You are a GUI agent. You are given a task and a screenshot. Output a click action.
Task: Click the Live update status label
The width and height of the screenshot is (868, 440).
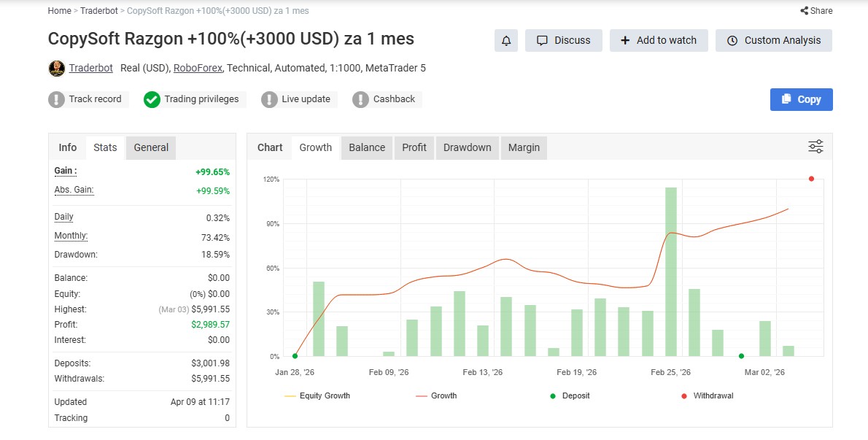pyautogui.click(x=306, y=99)
